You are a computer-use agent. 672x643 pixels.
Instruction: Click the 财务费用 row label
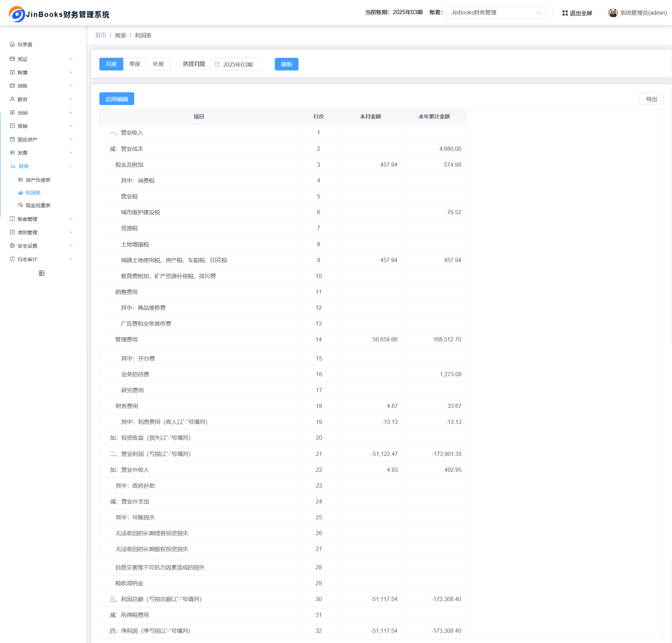[127, 406]
